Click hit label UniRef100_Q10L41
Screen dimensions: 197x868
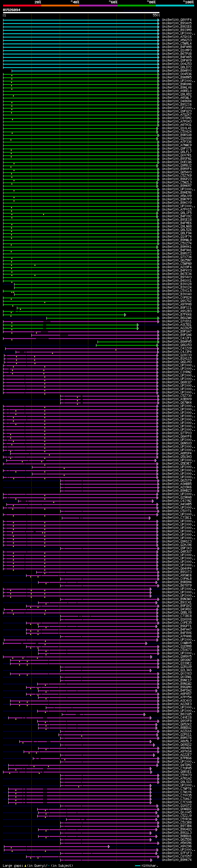[177, 128]
